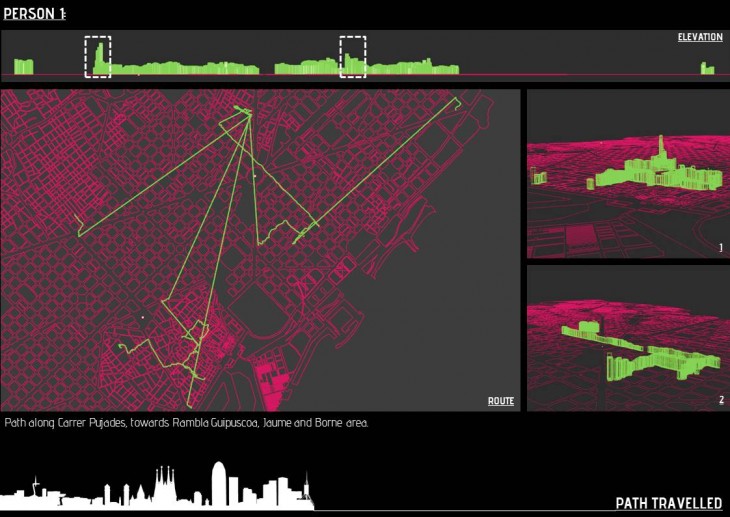Click the ROUTE label on the map
The height and width of the screenshot is (517, 730).
click(x=501, y=401)
